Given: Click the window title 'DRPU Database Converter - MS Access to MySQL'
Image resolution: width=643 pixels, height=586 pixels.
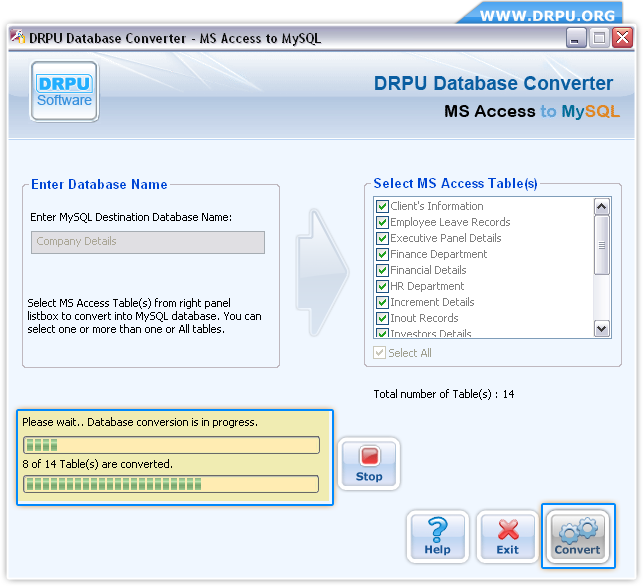Looking at the screenshot, I should pyautogui.click(x=175, y=38).
